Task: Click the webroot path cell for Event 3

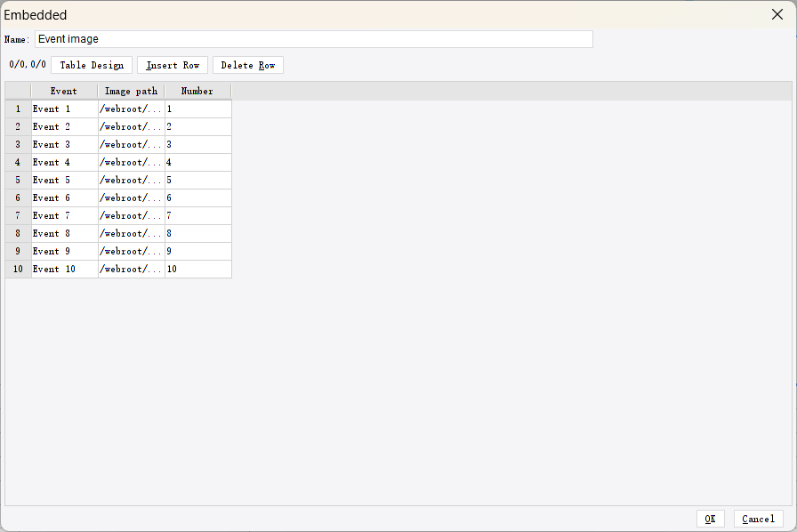Action: coord(131,144)
